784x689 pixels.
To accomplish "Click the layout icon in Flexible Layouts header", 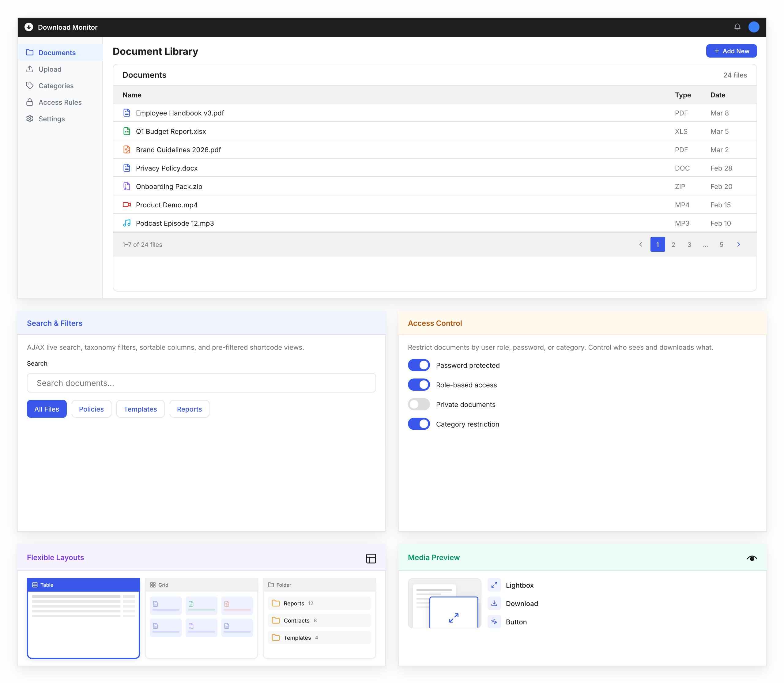I will 371,558.
